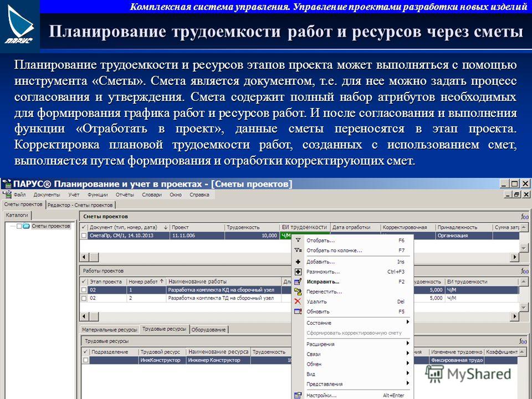Click the ПАРУС app icon in title bar
The height and width of the screenshot is (399, 532).
7,184
